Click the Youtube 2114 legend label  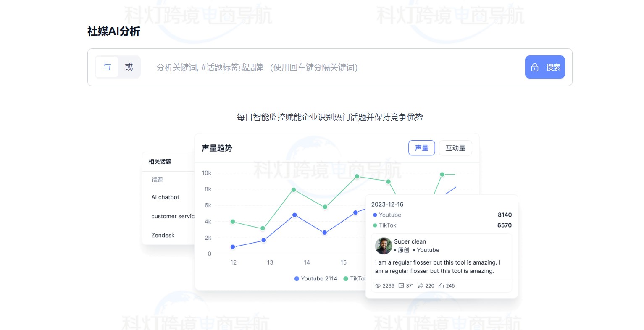320,279
